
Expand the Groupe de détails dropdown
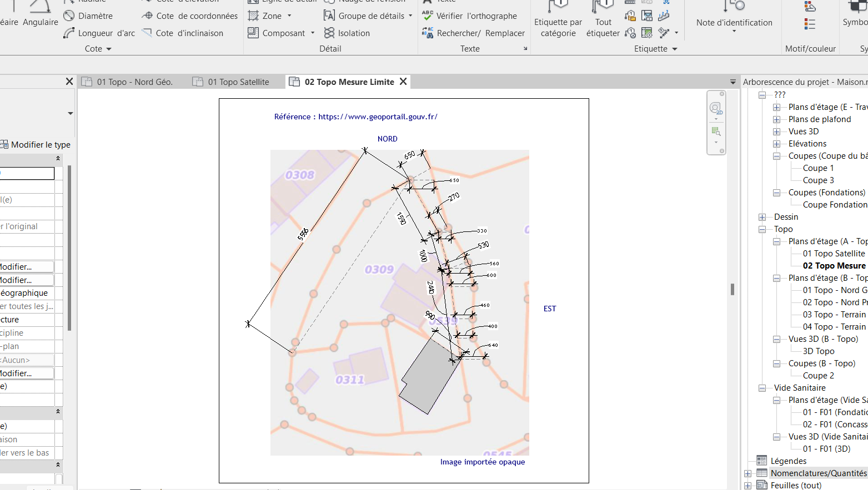coord(410,16)
